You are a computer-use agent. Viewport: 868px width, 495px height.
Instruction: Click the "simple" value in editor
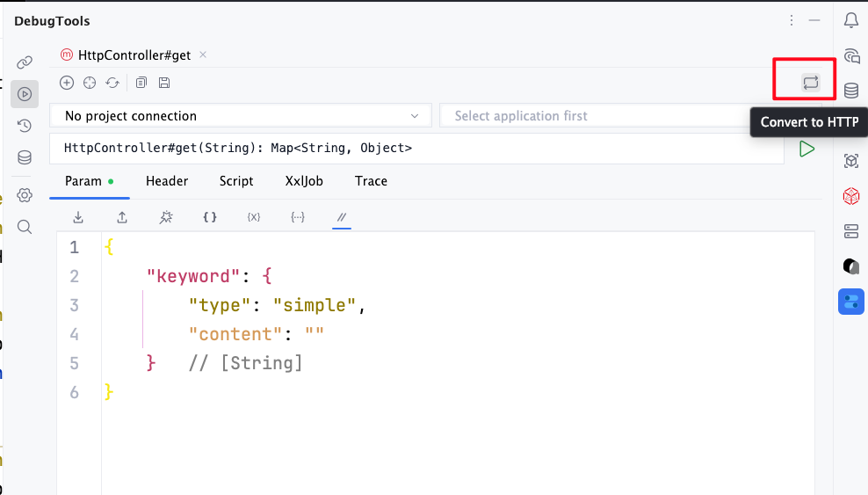click(315, 305)
